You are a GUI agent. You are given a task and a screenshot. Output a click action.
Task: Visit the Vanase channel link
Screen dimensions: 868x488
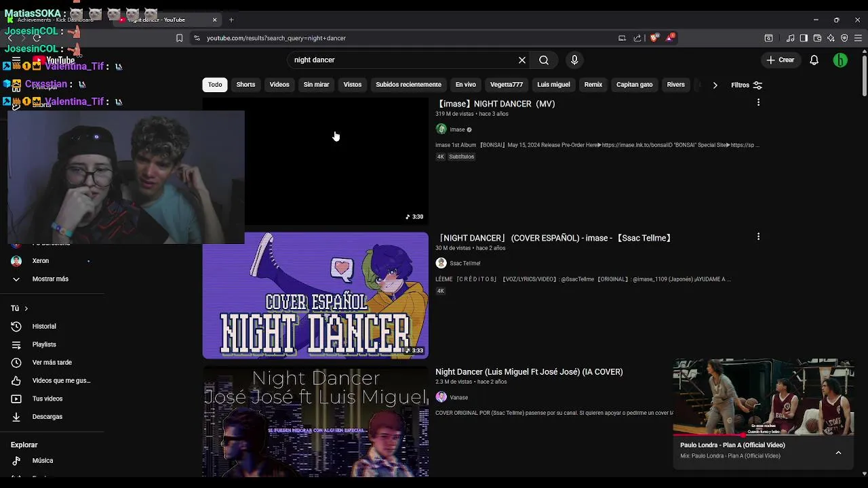[x=459, y=397]
